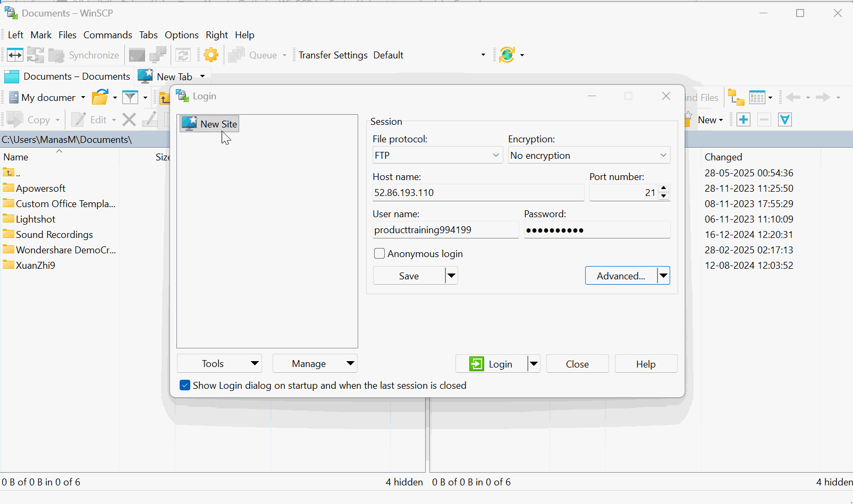Open the Commands menu
Screen dimensions: 853x504
coord(107,35)
